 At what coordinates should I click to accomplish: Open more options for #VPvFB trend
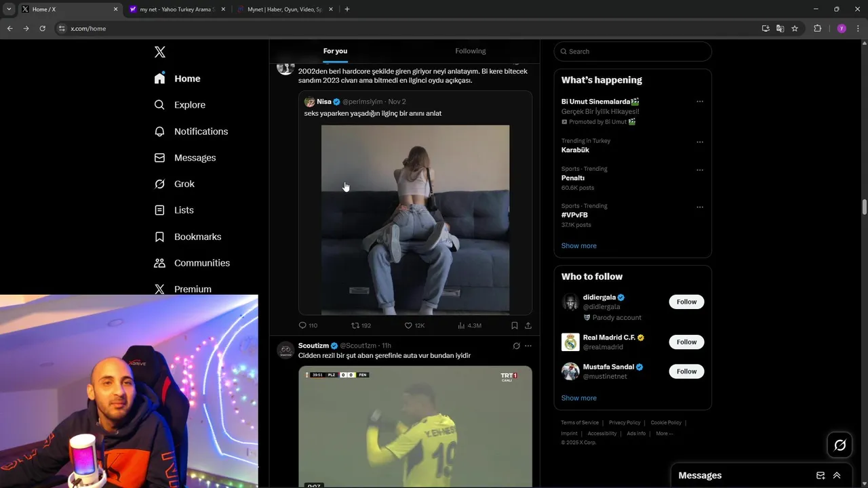[x=700, y=207]
